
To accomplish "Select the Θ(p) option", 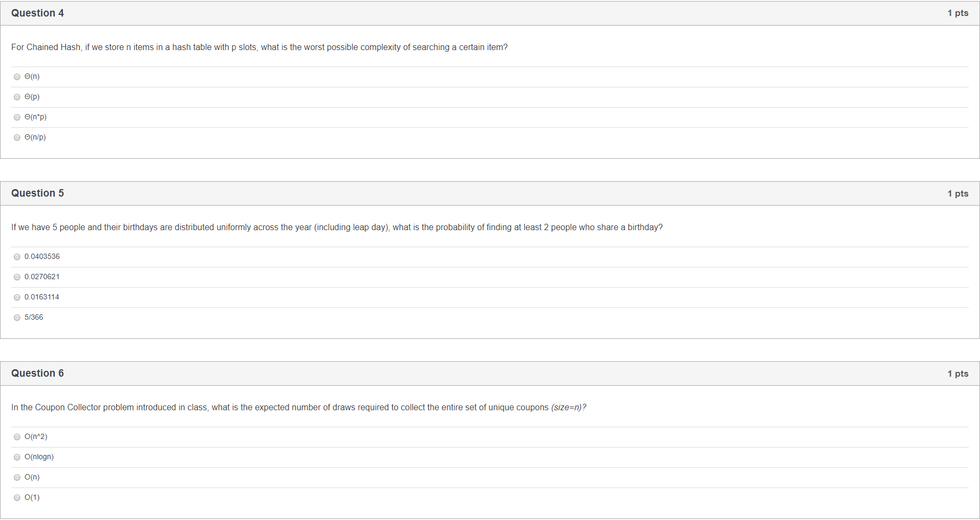I will point(17,97).
